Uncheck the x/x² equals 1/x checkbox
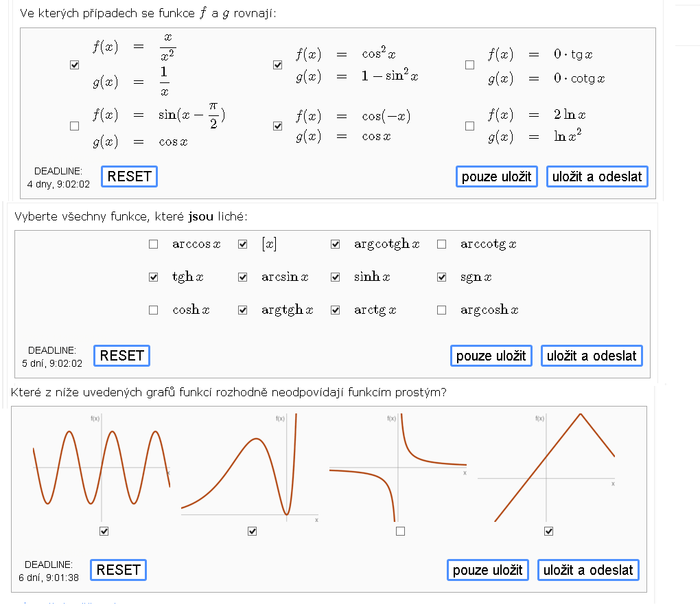700x616 pixels. click(75, 65)
